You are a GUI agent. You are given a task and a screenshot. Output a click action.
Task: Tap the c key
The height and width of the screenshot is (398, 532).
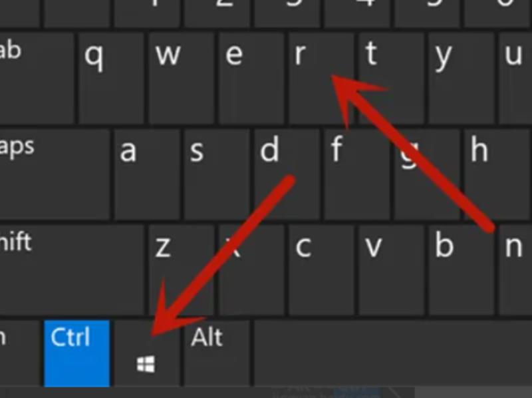click(321, 270)
